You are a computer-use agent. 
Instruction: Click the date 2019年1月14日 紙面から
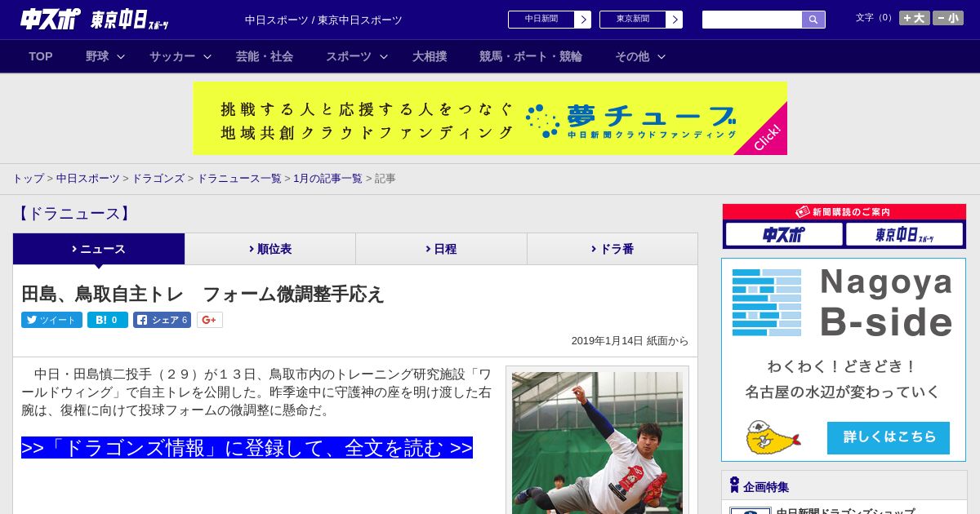(x=630, y=341)
